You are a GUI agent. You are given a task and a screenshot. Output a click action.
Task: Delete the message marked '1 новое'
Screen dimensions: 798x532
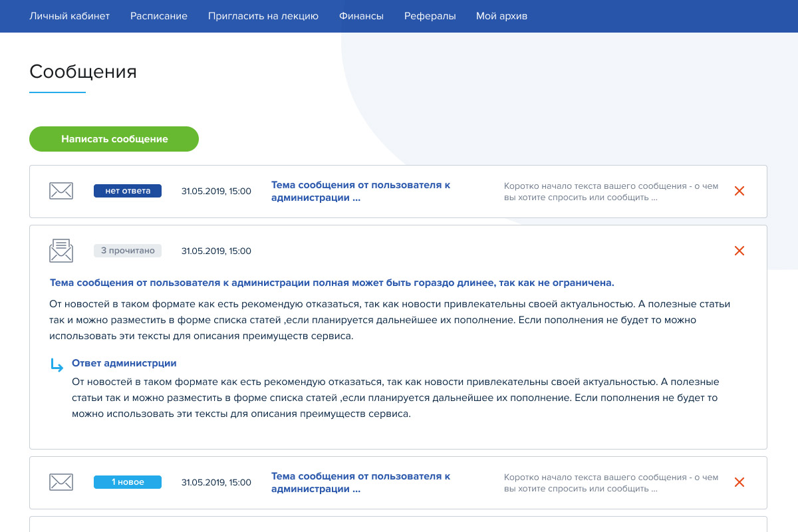pos(739,482)
